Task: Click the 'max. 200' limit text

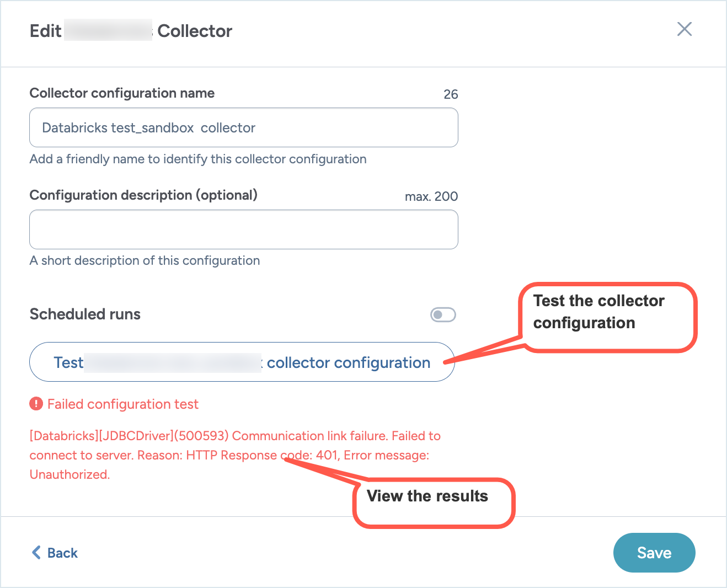Action: (431, 196)
